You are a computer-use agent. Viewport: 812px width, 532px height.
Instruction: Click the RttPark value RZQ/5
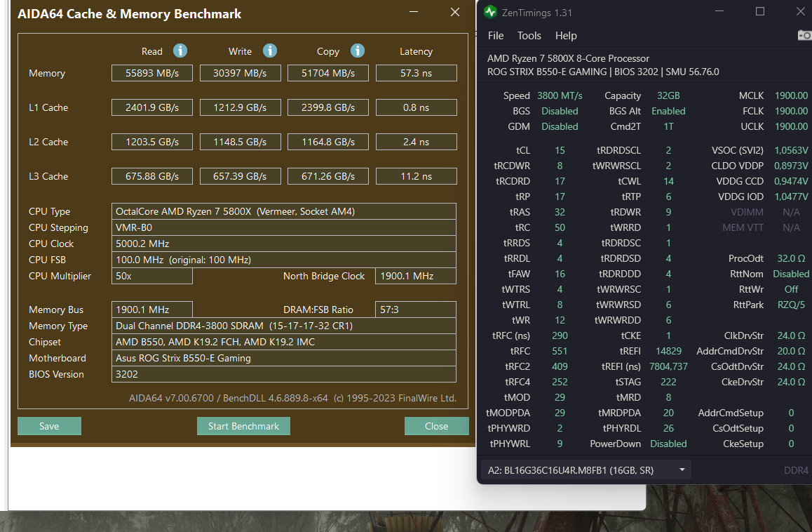[791, 305]
